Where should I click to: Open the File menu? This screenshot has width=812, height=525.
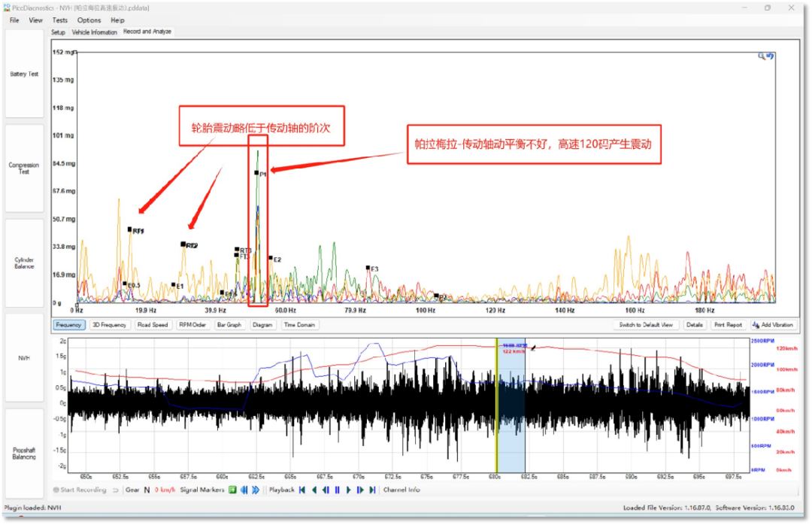tap(14, 20)
